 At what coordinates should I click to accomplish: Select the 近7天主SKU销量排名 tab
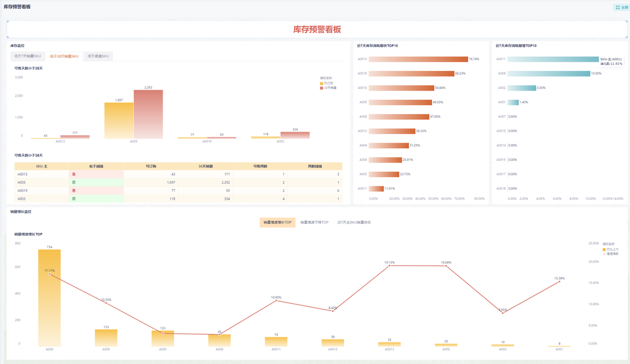pos(354,222)
